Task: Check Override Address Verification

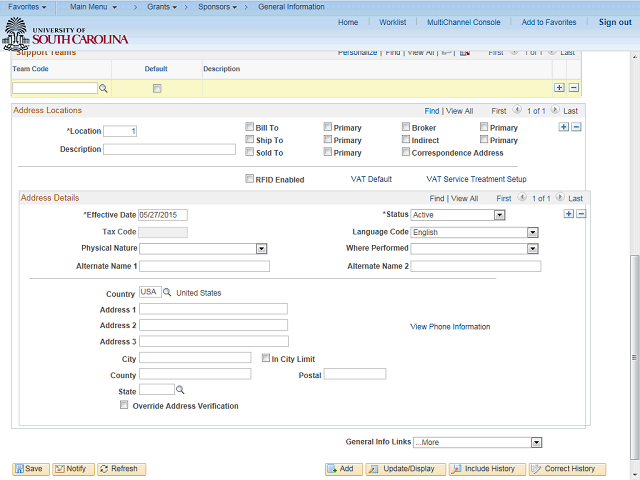Action: (x=124, y=406)
